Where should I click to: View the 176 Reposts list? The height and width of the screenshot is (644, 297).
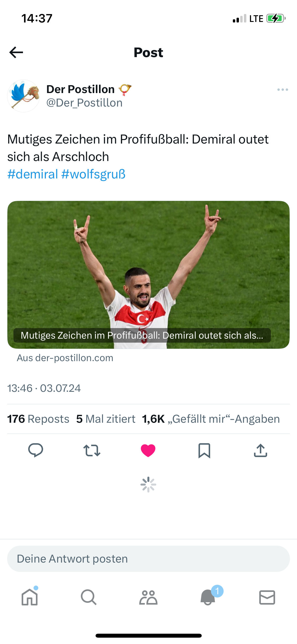(38, 419)
